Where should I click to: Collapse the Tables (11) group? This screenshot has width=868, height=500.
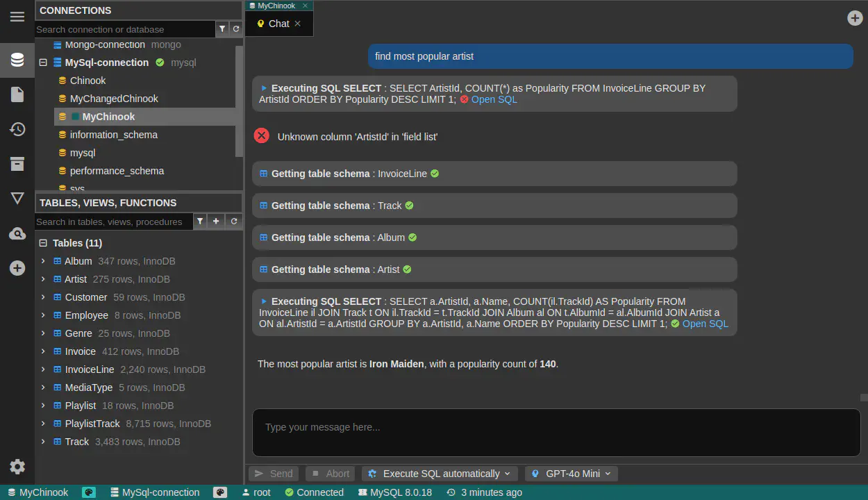[43, 243]
